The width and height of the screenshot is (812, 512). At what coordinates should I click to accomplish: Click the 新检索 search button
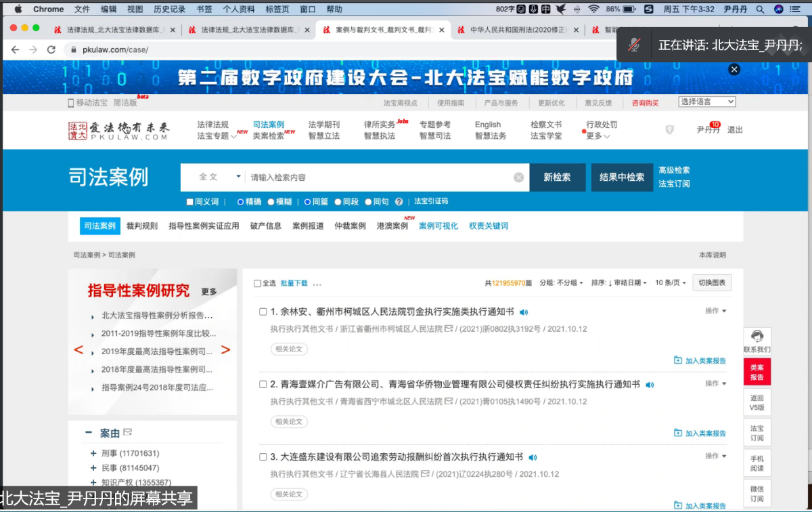[x=557, y=177]
